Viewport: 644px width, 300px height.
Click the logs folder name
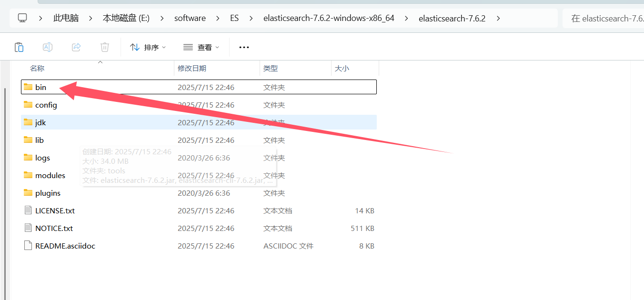pos(42,158)
